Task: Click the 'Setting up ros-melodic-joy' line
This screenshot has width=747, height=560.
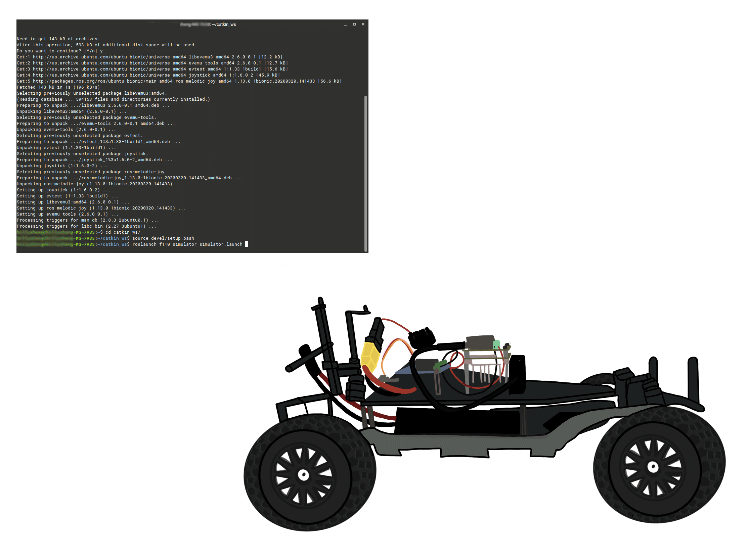Action: click(x=101, y=208)
